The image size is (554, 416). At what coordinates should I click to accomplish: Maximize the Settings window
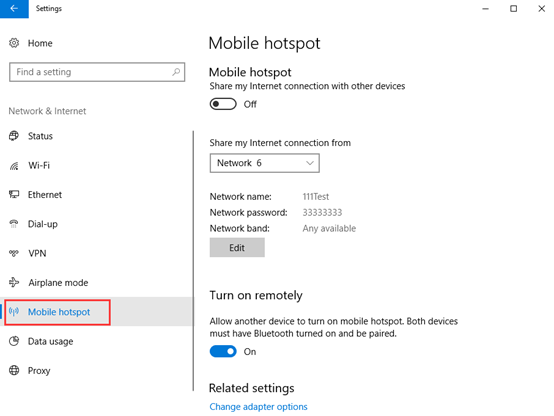pyautogui.click(x=513, y=8)
